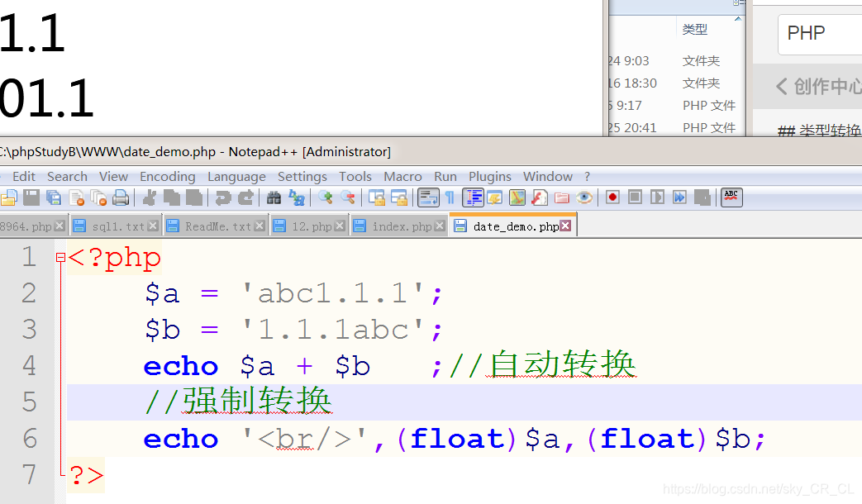This screenshot has height=504, width=862.
Task: Click the 类型 column header in file explorer
Action: pyautogui.click(x=695, y=29)
